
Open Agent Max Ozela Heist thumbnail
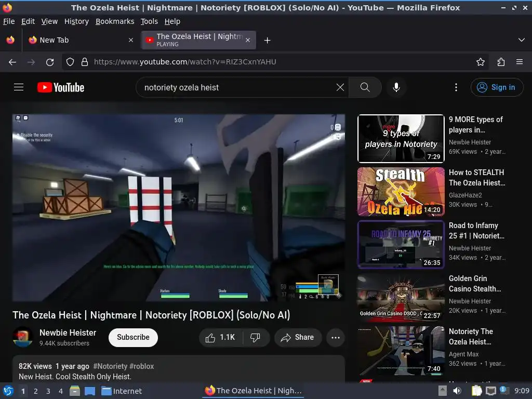pos(401,351)
